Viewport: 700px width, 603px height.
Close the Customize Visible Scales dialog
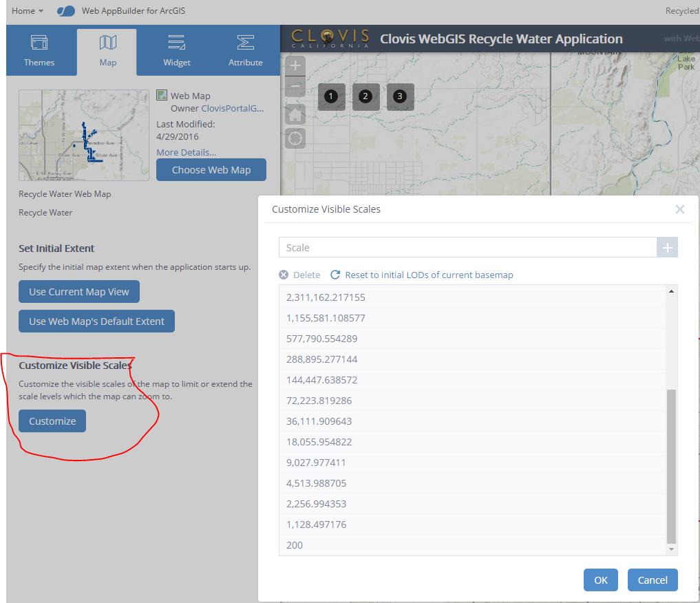pos(679,209)
